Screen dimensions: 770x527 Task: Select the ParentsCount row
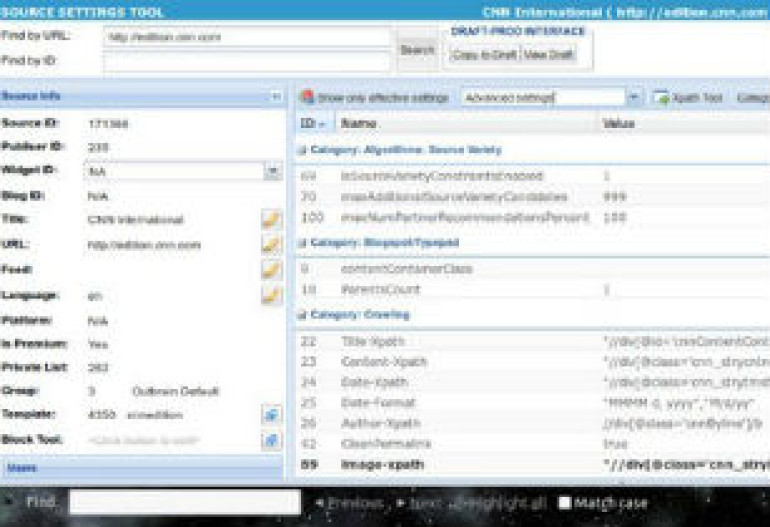533,290
